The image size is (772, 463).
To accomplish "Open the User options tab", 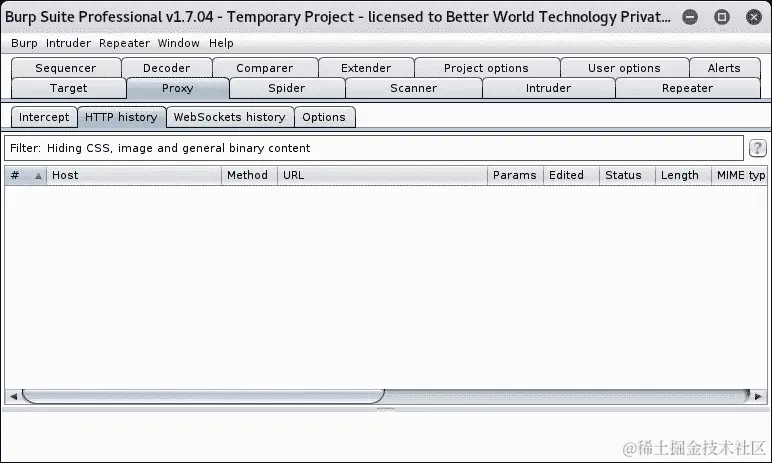I will point(624,68).
